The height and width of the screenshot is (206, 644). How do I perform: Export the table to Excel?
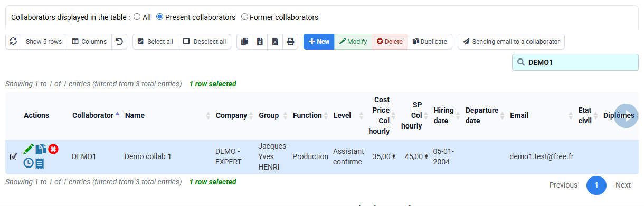click(260, 42)
